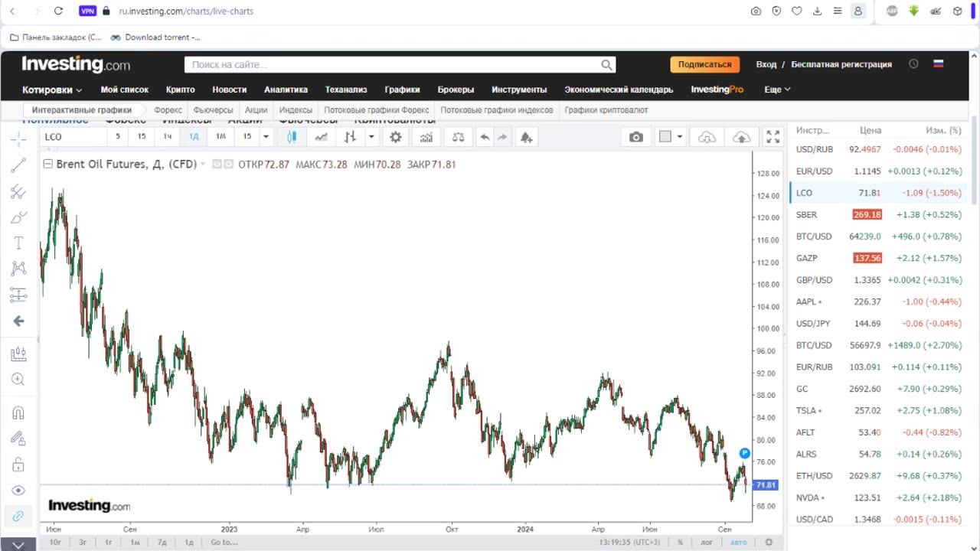Take a chart snapshot with camera icon
This screenshot has height=551, width=980.
[636, 137]
